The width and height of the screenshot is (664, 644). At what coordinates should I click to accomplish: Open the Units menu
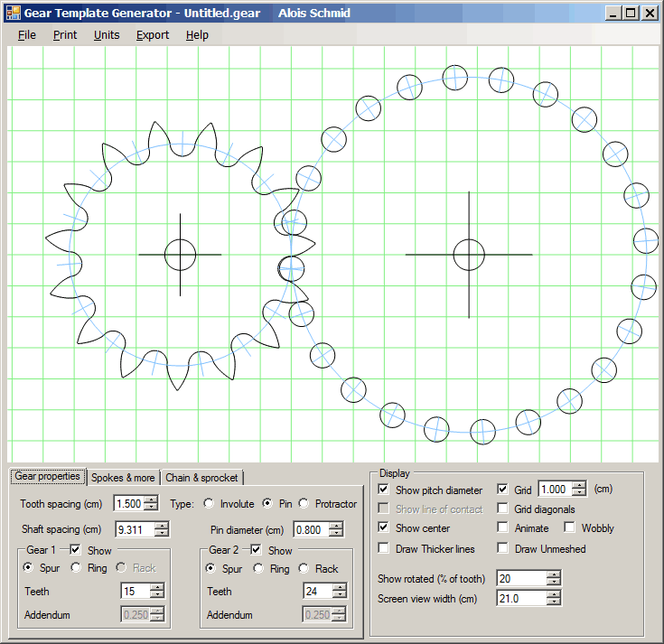pos(107,35)
